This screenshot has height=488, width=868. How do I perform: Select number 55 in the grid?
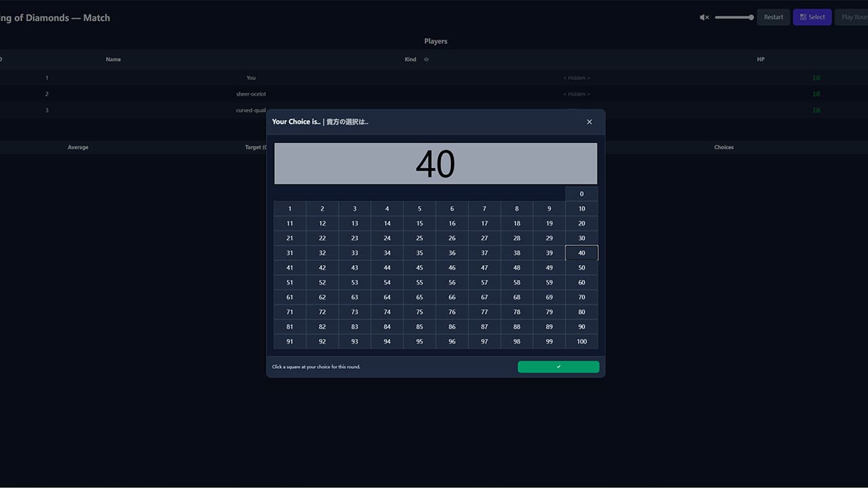point(419,283)
